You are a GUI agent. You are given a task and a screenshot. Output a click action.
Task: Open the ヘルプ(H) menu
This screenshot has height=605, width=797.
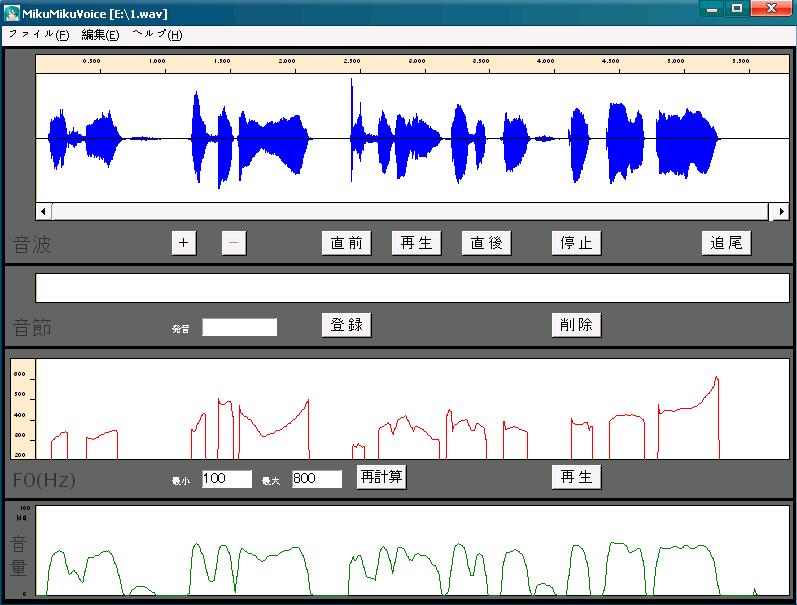coord(157,35)
